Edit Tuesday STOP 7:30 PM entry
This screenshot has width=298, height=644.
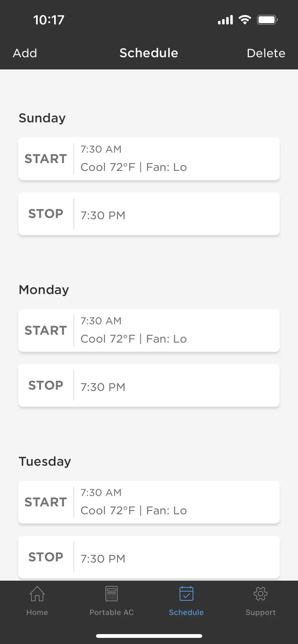(x=149, y=557)
